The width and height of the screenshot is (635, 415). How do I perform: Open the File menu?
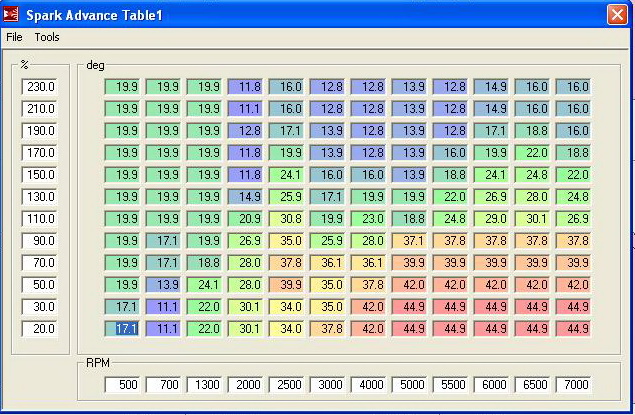click(x=14, y=37)
